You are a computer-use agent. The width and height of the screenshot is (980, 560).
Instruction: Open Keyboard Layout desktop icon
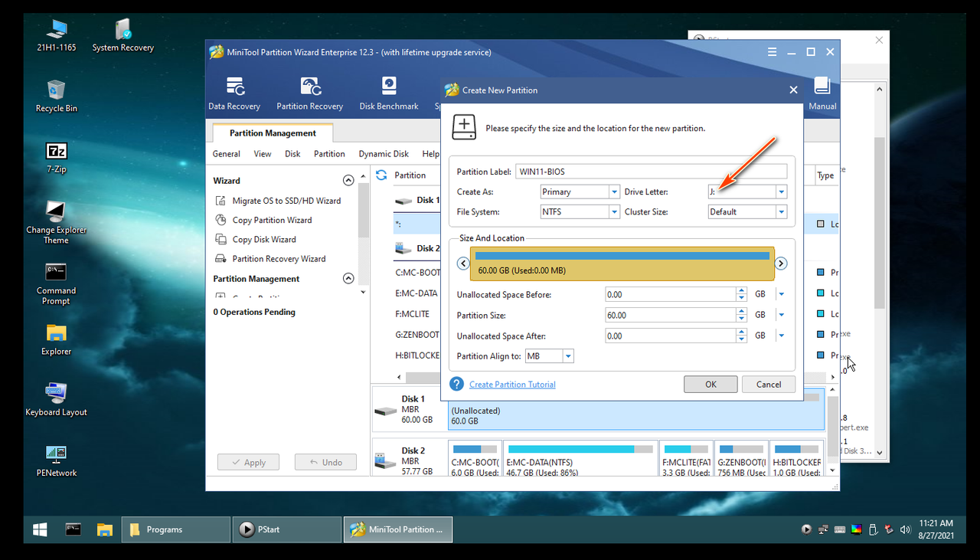point(57,399)
